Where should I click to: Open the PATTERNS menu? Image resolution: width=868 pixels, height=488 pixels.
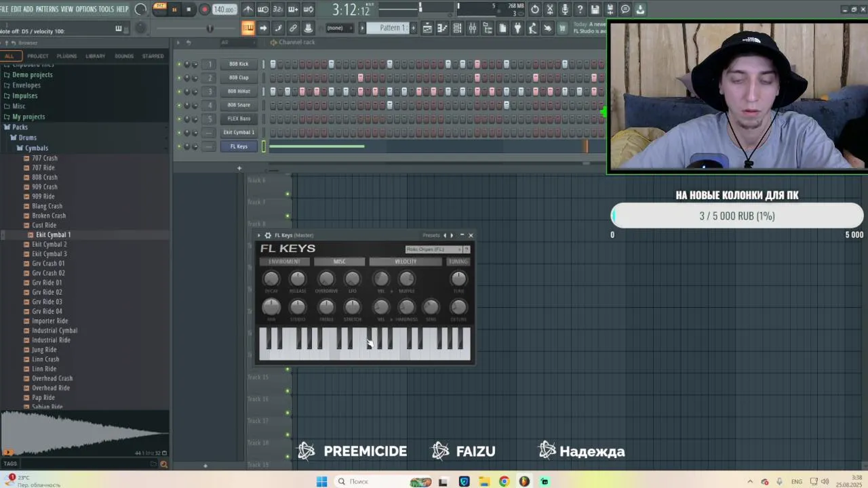coord(47,9)
